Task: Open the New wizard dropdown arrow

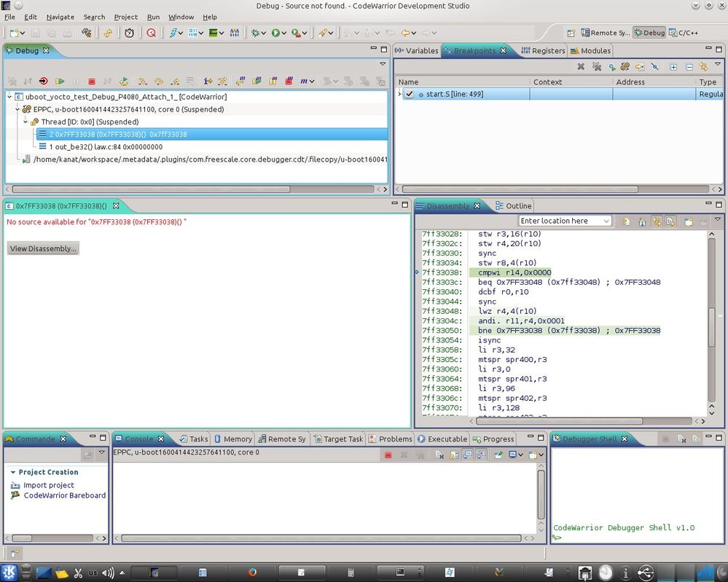Action: [23, 34]
